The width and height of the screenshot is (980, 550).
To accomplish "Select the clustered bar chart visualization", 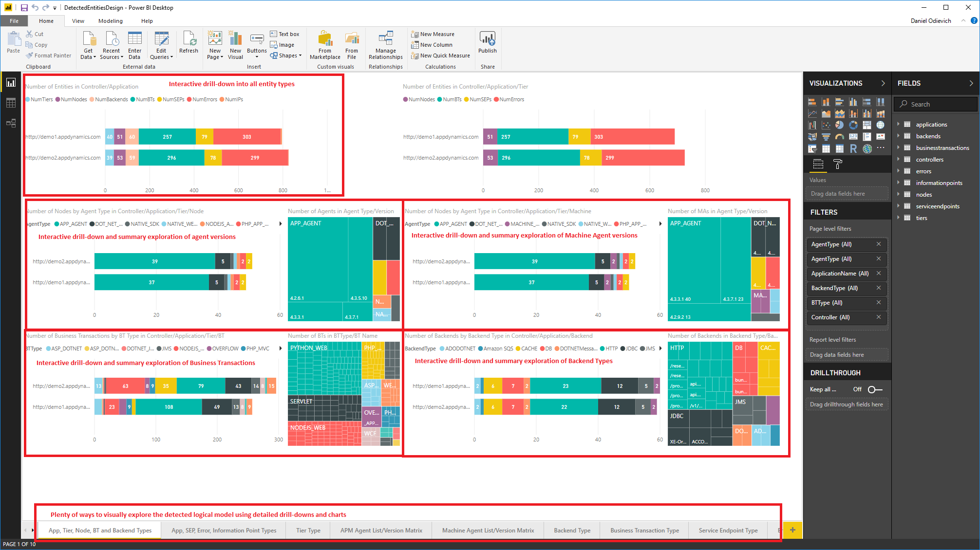I will tap(839, 102).
